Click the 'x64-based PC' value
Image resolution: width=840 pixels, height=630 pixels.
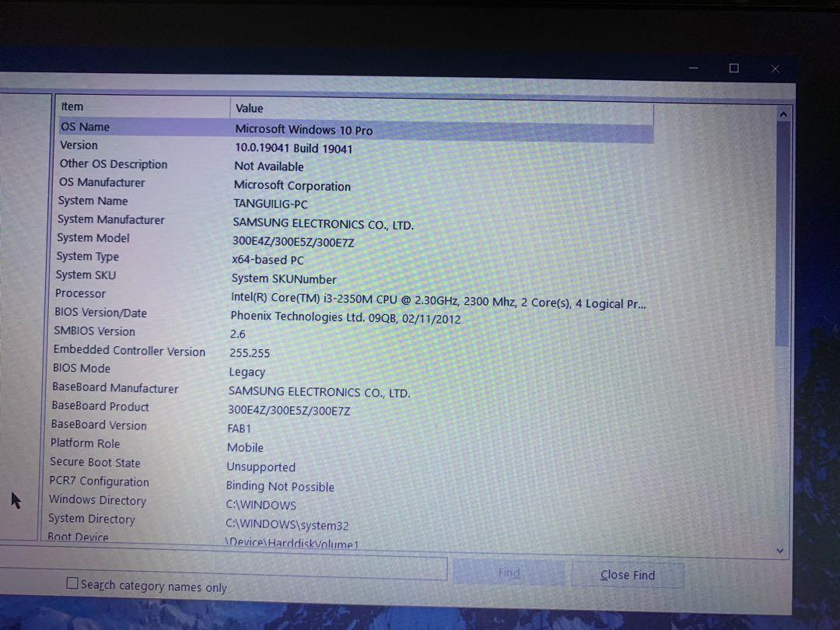[268, 261]
